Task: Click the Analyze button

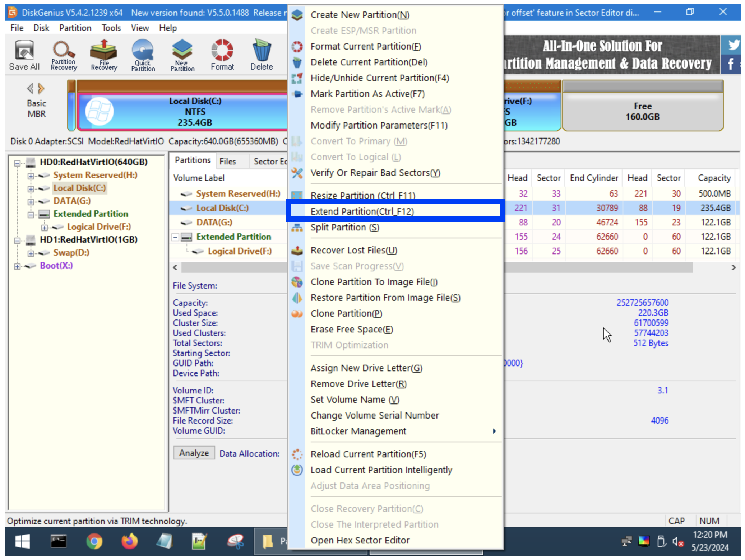Action: [x=194, y=453]
